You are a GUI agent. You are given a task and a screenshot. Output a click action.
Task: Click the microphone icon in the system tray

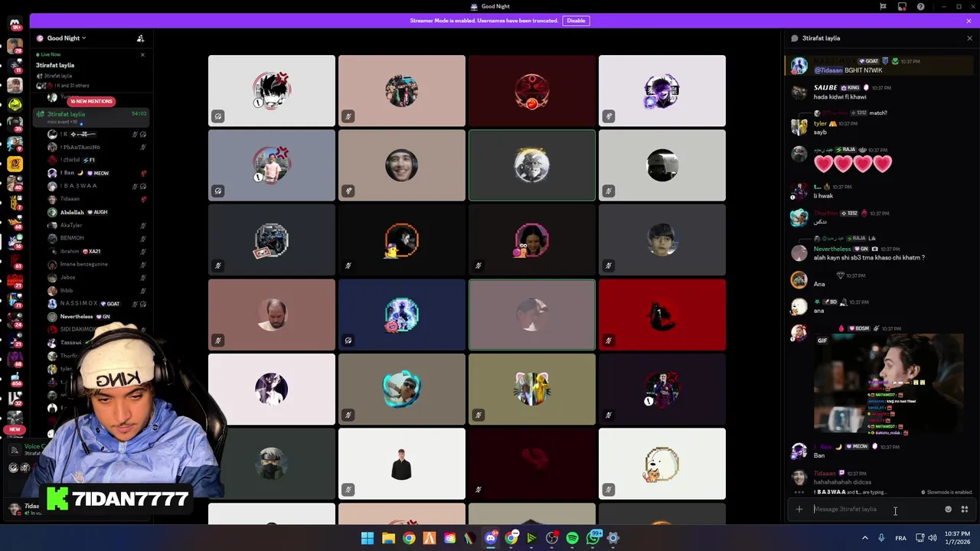click(881, 538)
